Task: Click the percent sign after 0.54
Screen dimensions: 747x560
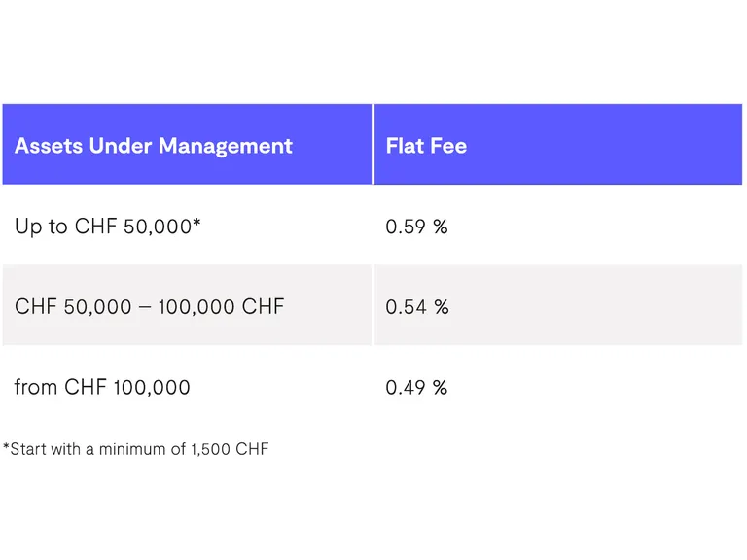Action: pyautogui.click(x=441, y=307)
